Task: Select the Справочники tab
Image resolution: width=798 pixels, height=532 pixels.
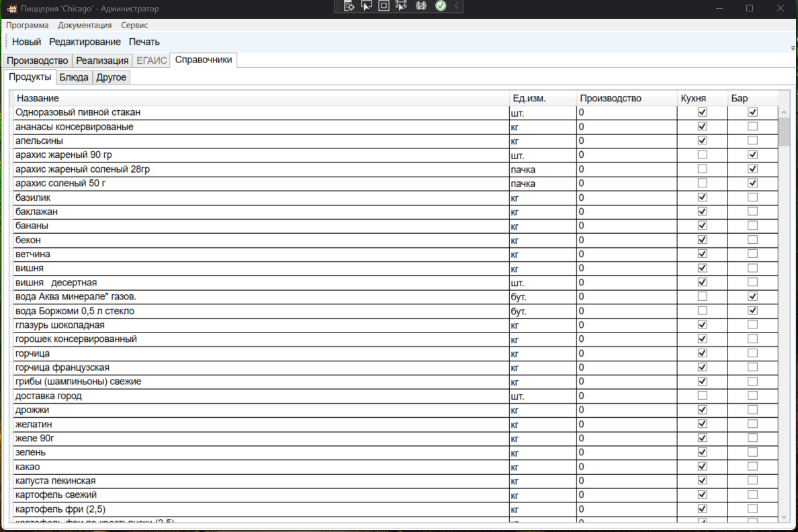Action: pos(204,60)
